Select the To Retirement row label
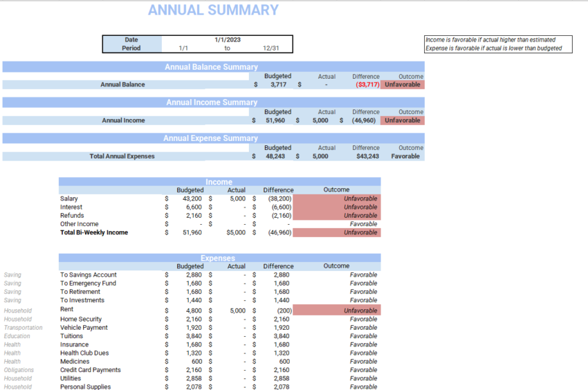 point(80,292)
